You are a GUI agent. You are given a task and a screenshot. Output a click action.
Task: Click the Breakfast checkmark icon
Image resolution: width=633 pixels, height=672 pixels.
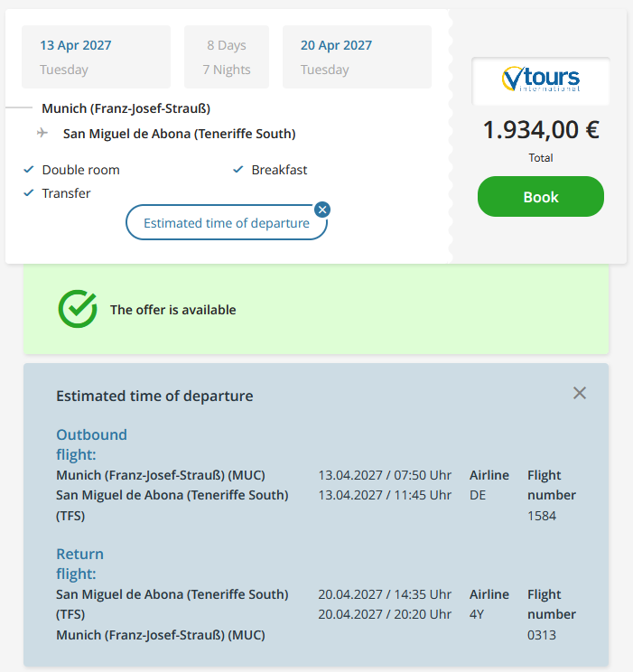pyautogui.click(x=238, y=170)
